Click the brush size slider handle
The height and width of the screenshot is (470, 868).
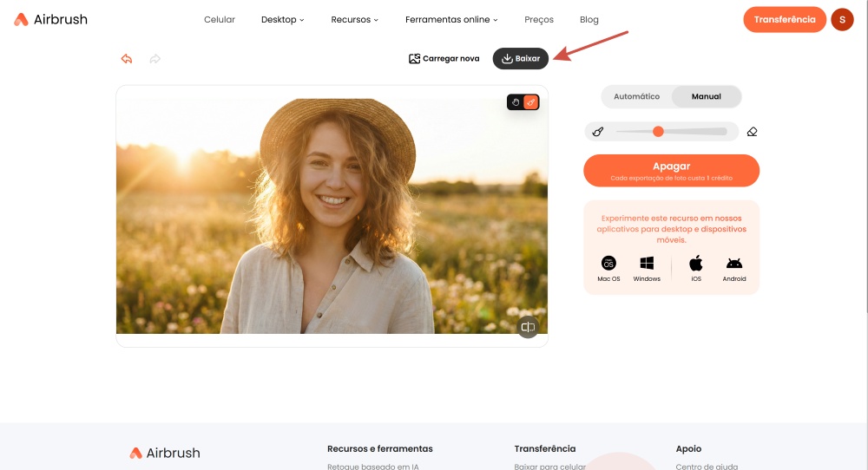658,132
